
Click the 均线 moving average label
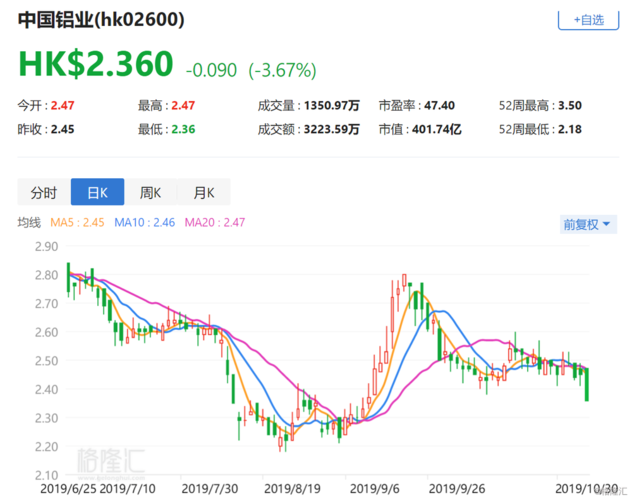point(29,222)
